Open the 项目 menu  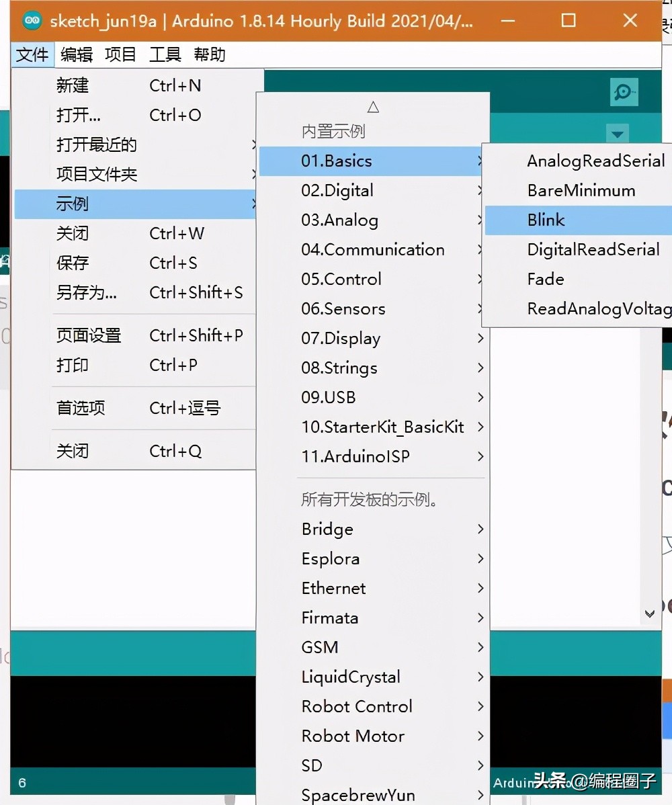click(x=121, y=54)
